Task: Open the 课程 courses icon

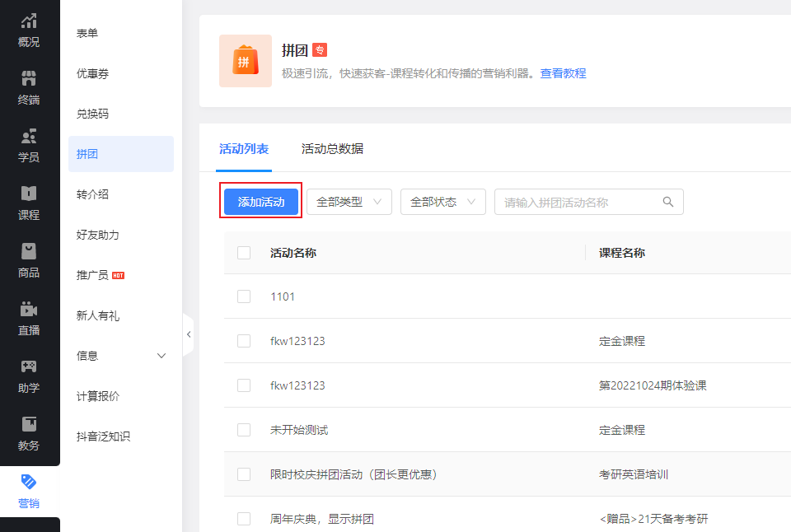Action: pyautogui.click(x=29, y=194)
